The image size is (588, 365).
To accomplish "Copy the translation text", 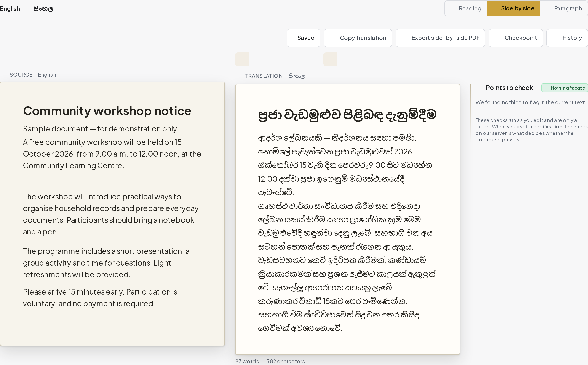I will (x=358, y=38).
